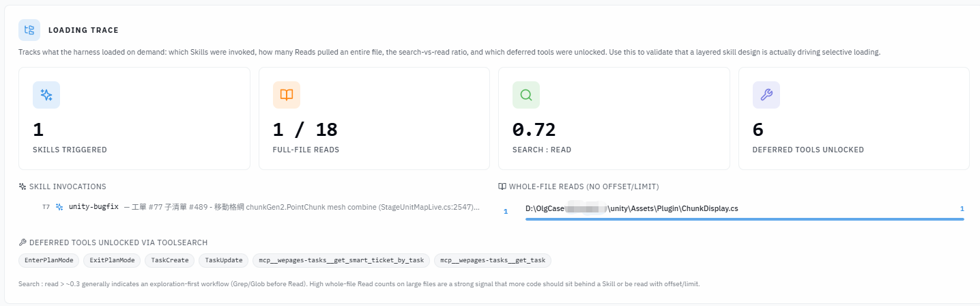Click the mcp__wepages-tasks__get_smart_ticket_by_task chip

point(341,260)
